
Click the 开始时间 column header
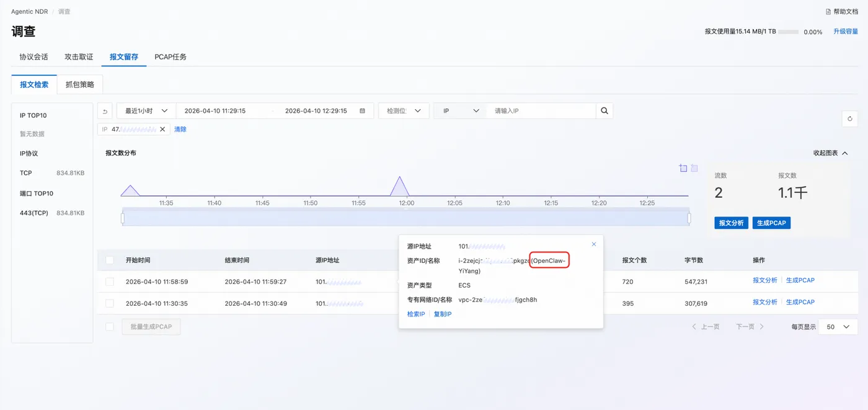tap(138, 261)
